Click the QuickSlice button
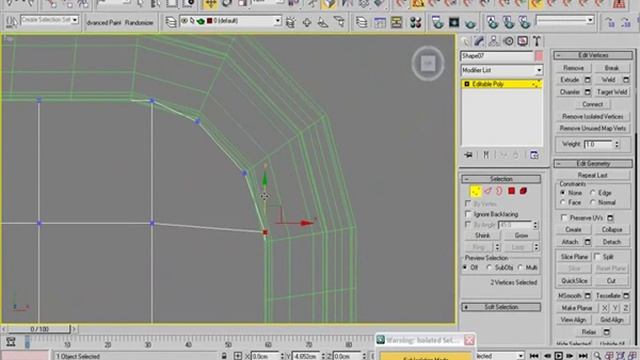This screenshot has width=640, height=360. coord(574,281)
